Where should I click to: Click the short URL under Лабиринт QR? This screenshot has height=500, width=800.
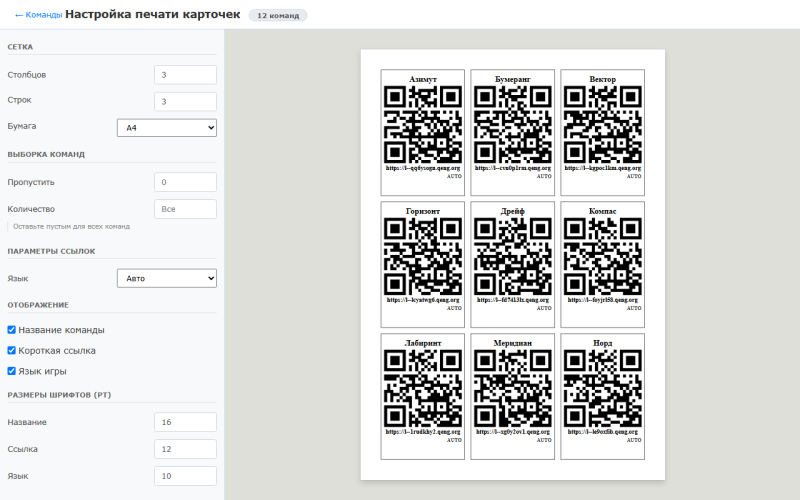click(x=423, y=432)
